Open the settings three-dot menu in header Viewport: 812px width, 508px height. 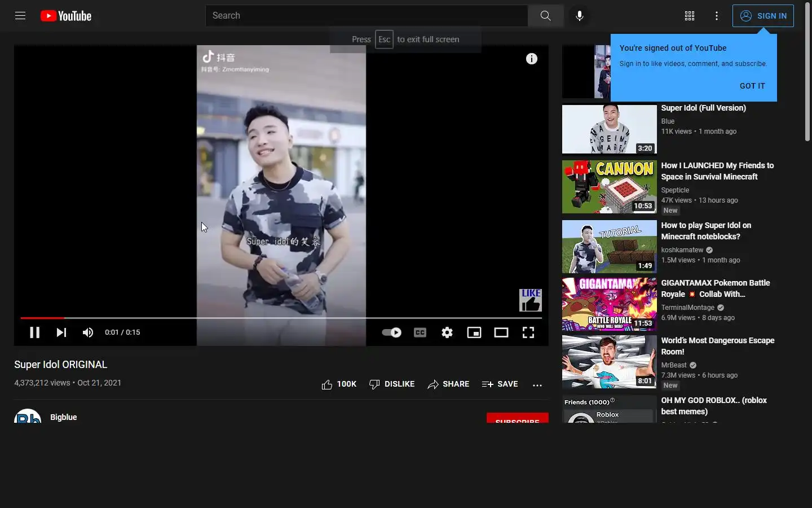(x=717, y=16)
